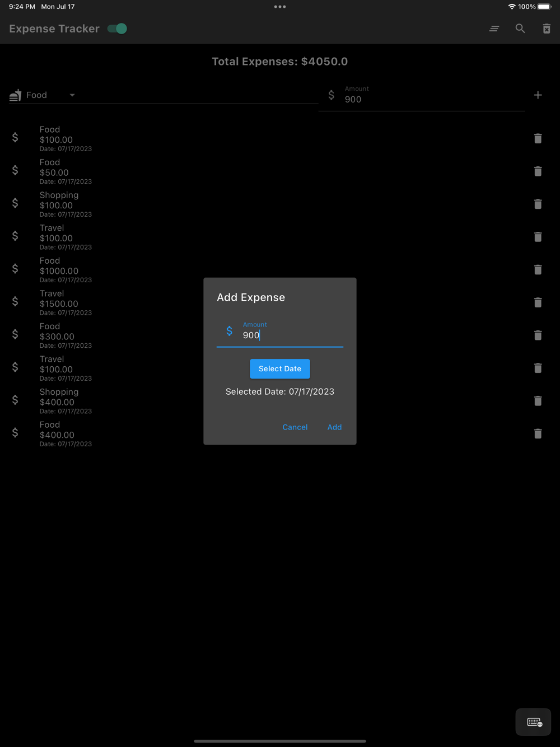Click the Add Expense dialog heading
This screenshot has width=560, height=747.
pos(251,297)
